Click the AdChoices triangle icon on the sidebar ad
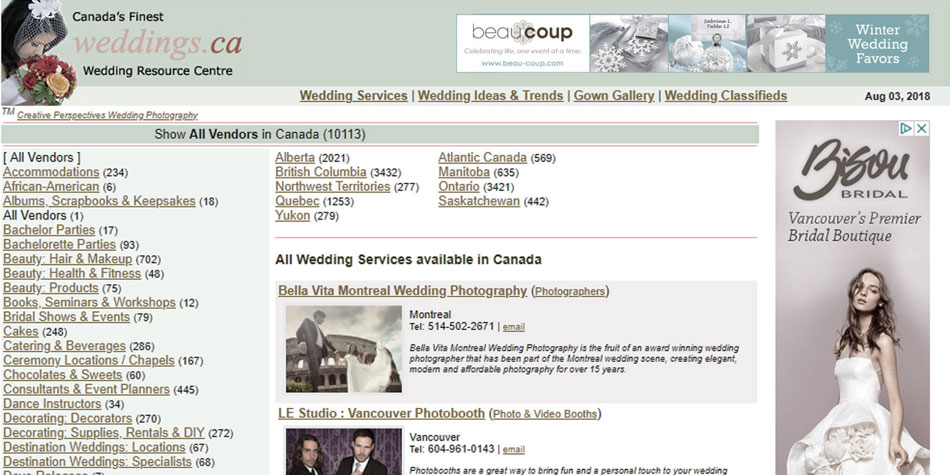 coord(906,128)
